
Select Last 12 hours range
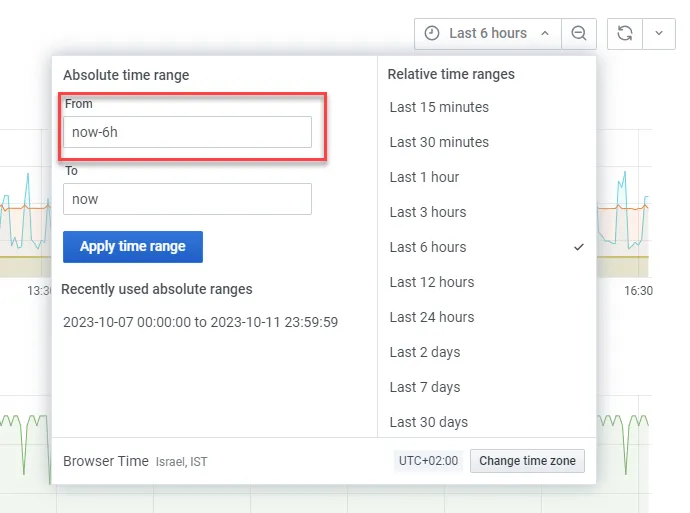tap(432, 282)
